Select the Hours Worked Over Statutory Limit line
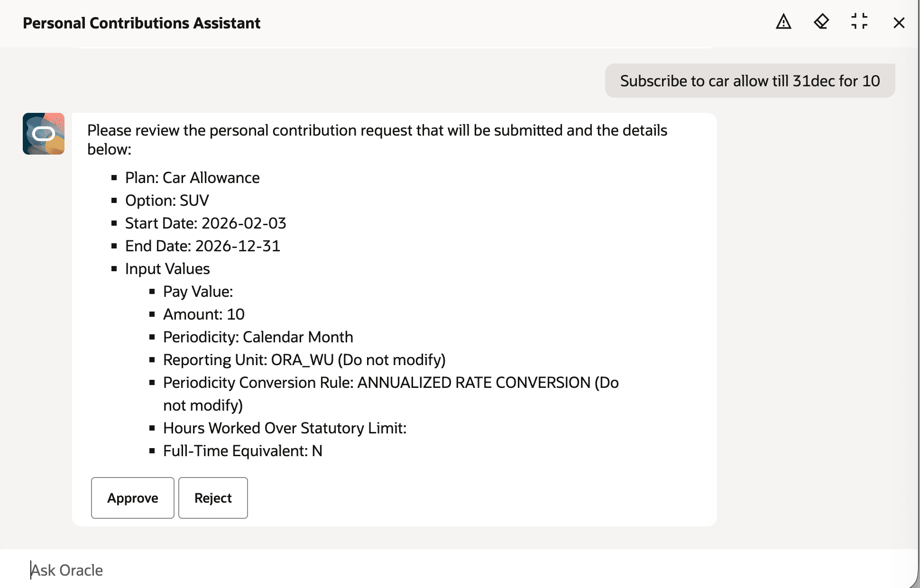 [x=285, y=428]
